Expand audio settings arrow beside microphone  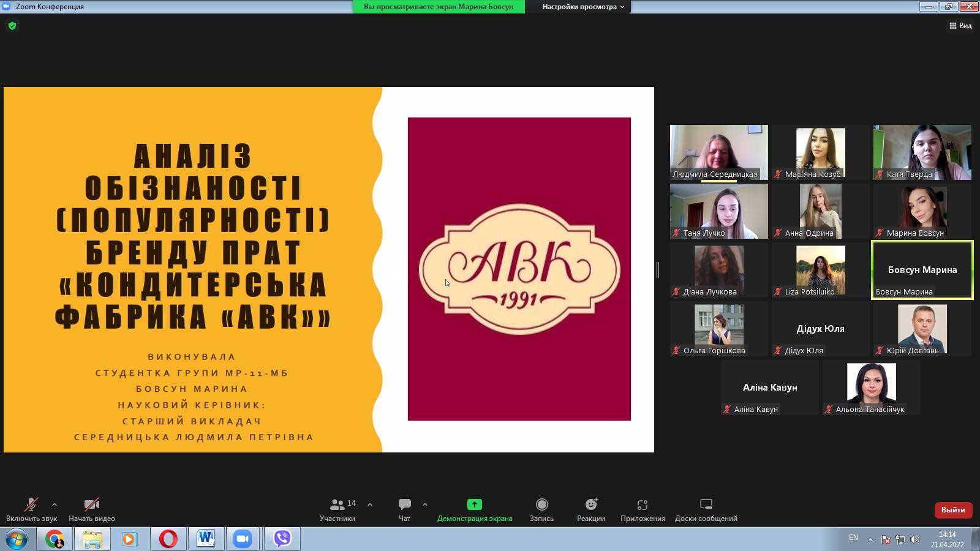tap(55, 504)
